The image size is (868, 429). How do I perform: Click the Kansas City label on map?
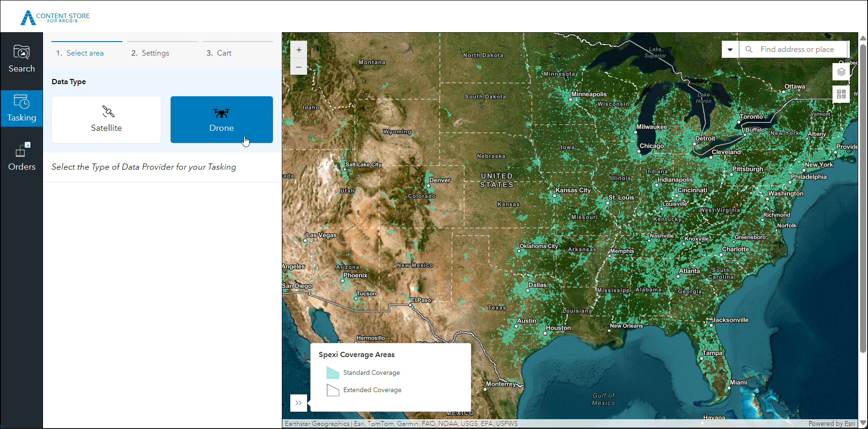[x=573, y=190]
